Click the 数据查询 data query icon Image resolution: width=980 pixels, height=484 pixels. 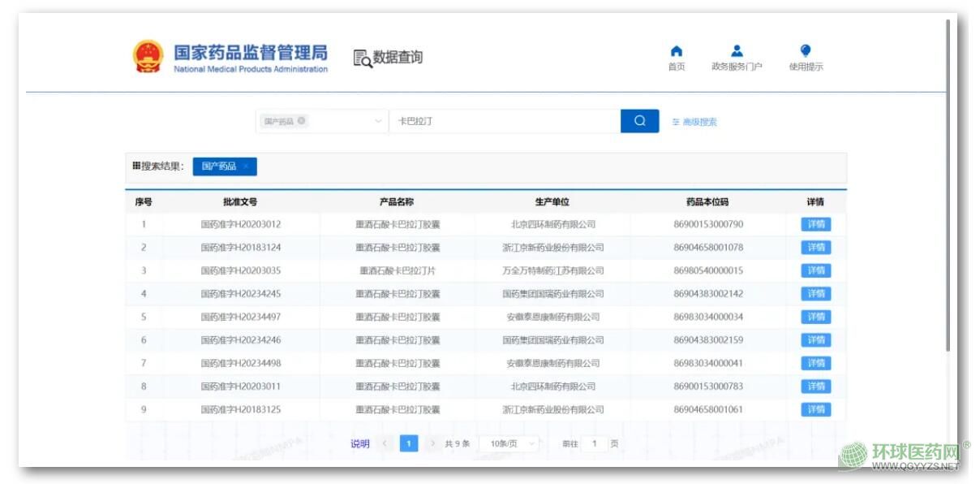[x=362, y=58]
